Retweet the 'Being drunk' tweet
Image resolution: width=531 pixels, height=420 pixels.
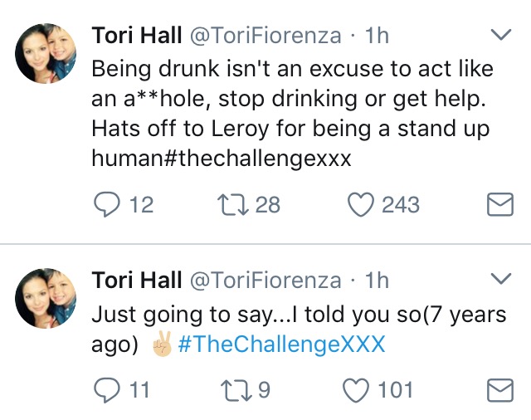pos(232,204)
